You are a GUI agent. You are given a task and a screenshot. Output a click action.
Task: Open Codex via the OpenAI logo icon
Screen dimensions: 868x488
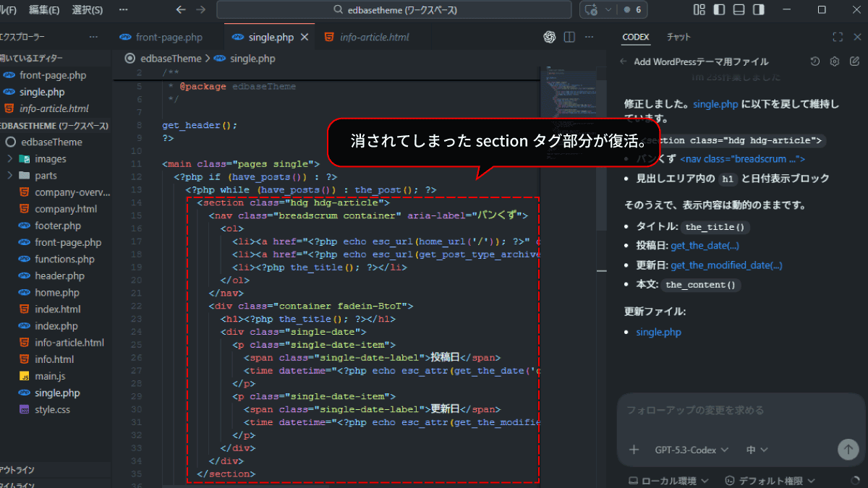point(549,37)
